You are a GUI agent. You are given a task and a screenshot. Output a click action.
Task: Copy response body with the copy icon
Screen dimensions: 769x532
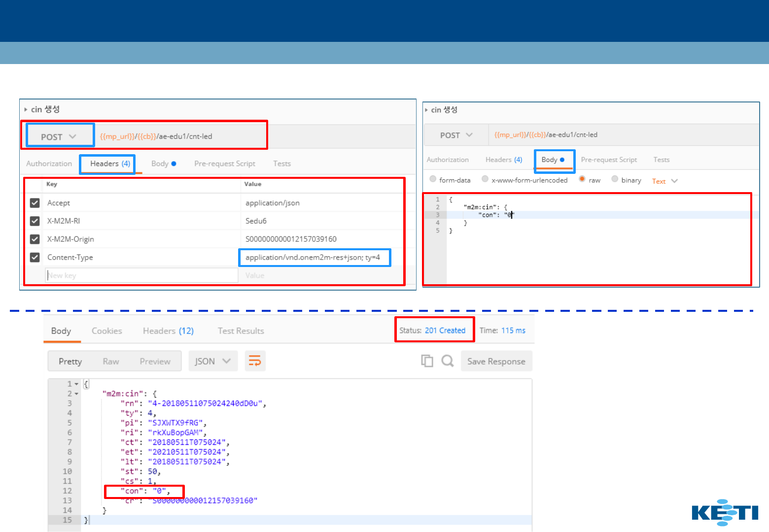[427, 361]
